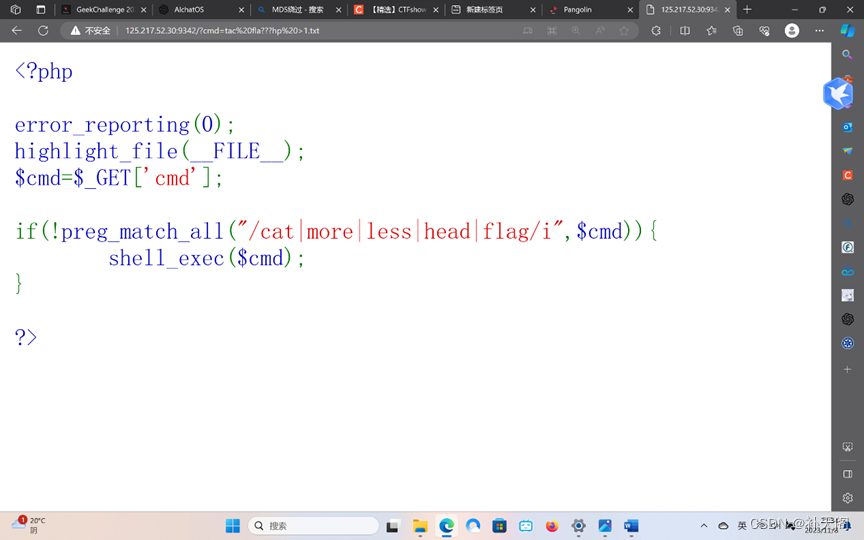Switch to MD5绕过 search tab
Screen dimensions: 864x540
click(x=298, y=10)
